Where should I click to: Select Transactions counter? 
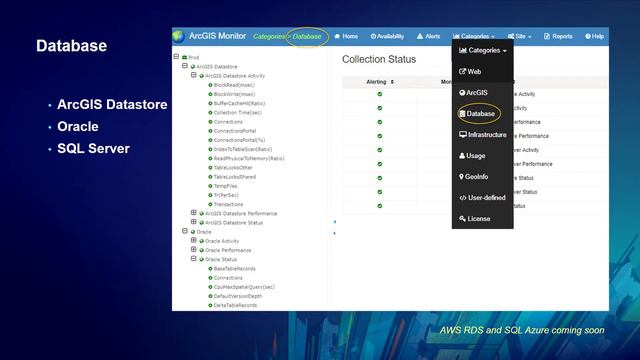click(x=228, y=204)
